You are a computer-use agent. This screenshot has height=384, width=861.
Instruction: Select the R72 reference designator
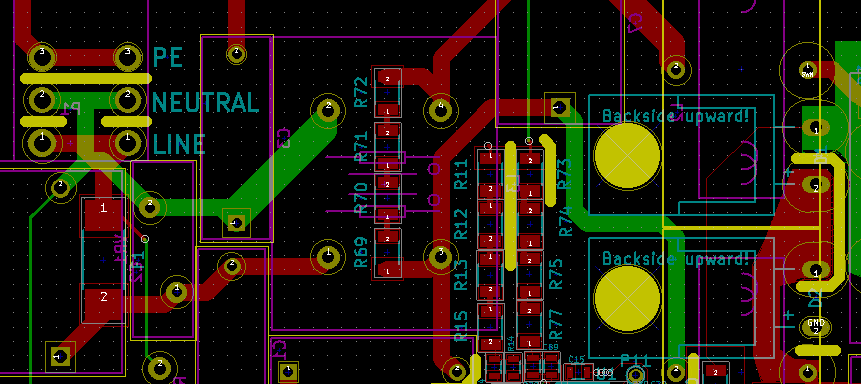pos(361,92)
